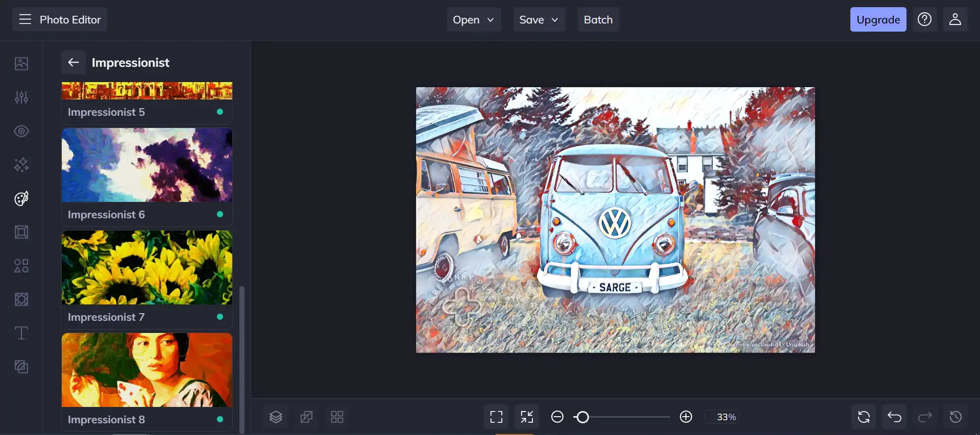Open the user account menu

(x=955, y=19)
